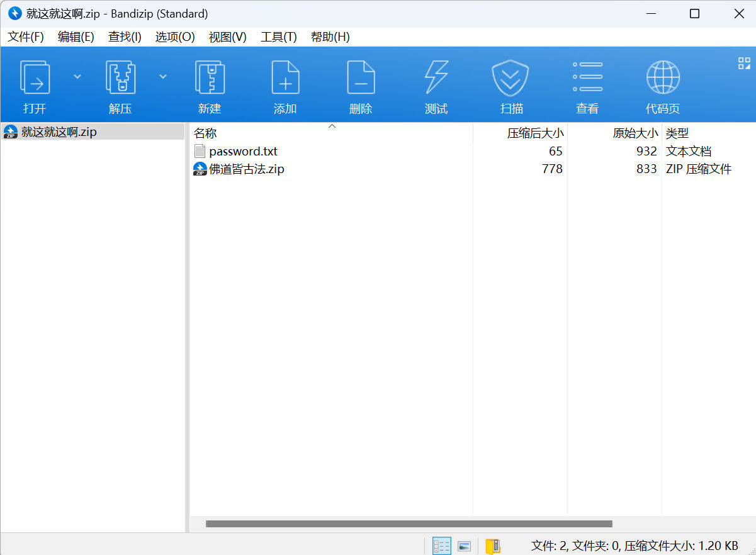Click the Code page (代码页) globe icon

pos(663,77)
